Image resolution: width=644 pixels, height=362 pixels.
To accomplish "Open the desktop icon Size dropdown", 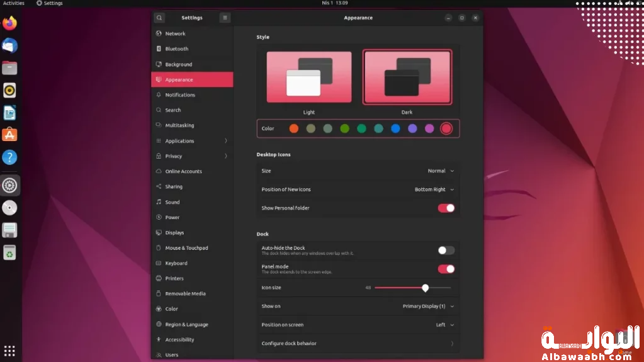I will coord(440,171).
